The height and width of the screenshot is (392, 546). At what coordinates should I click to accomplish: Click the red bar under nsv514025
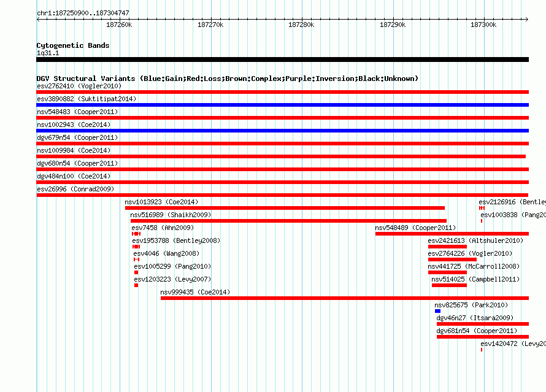coord(449,285)
